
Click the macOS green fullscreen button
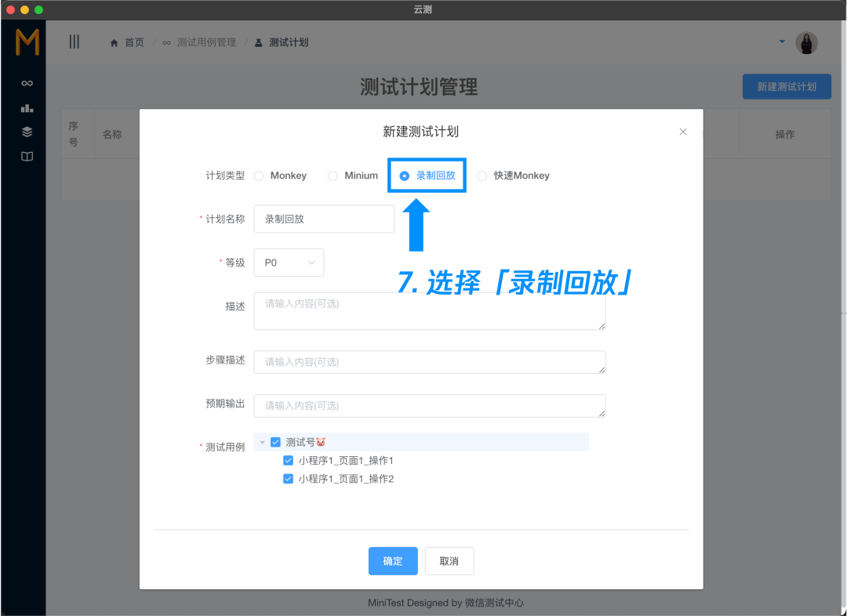[39, 9]
